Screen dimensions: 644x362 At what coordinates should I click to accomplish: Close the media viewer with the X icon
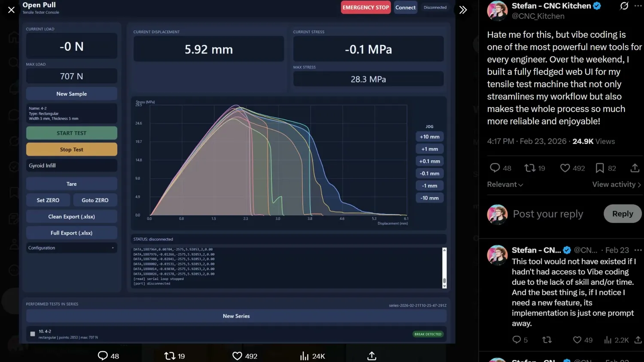coord(11,9)
